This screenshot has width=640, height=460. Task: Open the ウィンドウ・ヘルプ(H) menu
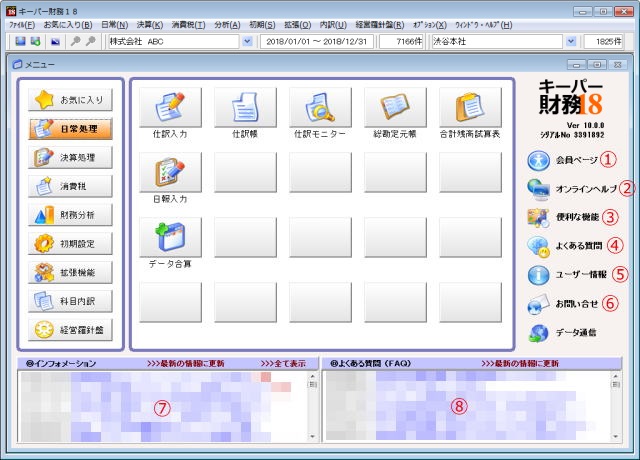[483, 25]
